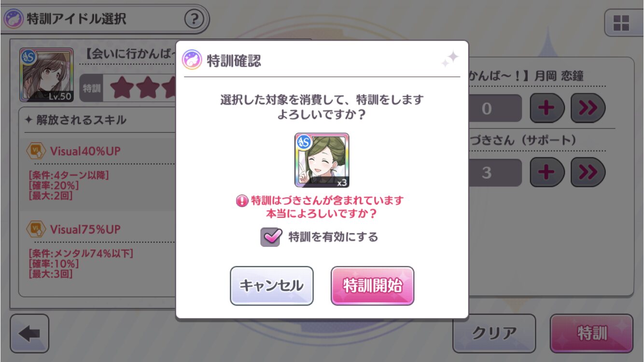Screen dimensions: 644x362
Task: Maximize 月岡 恋鐘 count with double arrow
Action: click(588, 108)
